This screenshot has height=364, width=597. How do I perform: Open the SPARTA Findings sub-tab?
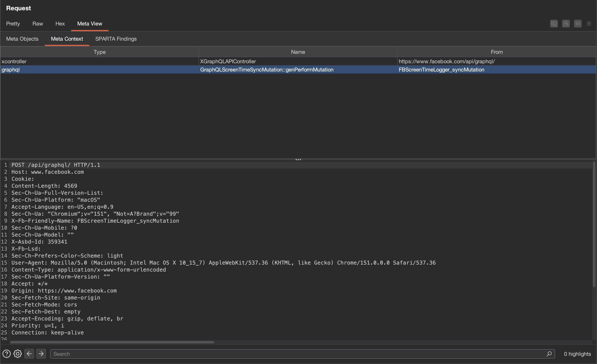point(116,39)
